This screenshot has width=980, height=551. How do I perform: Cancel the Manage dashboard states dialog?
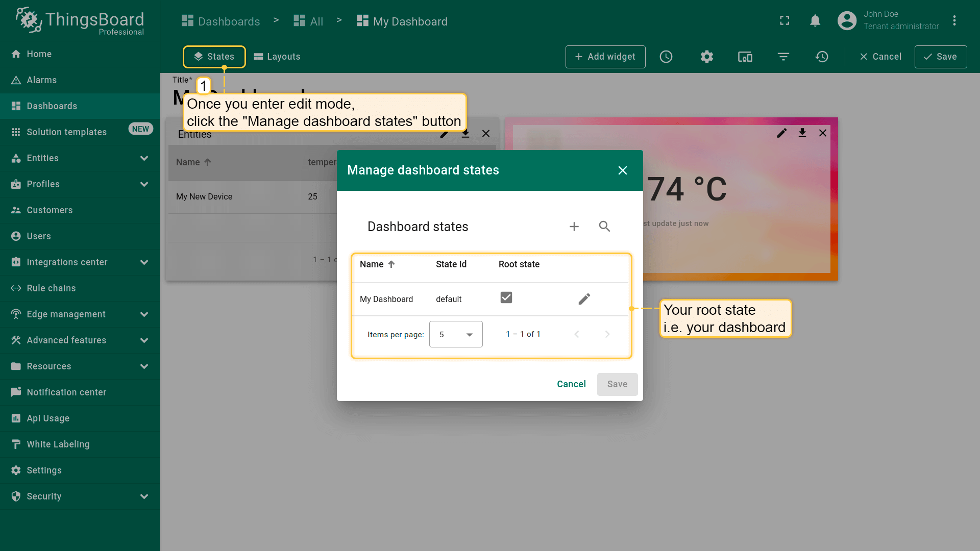click(x=571, y=384)
